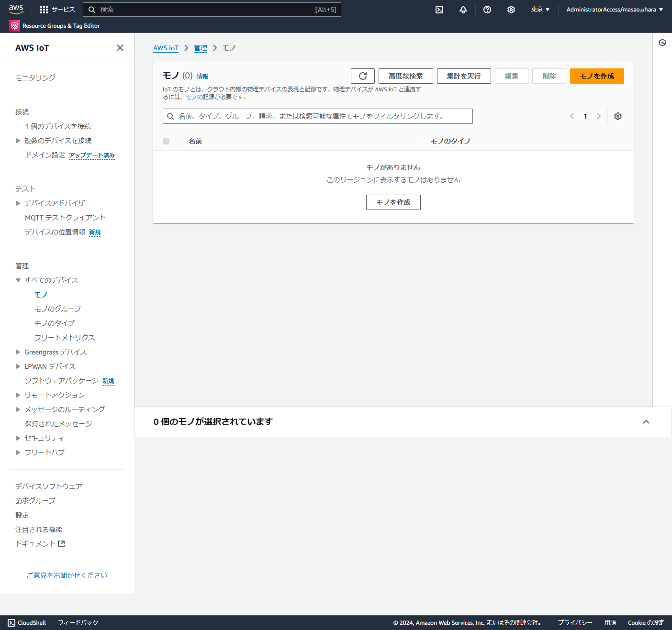Focus the モノ filter input field
This screenshot has width=672, height=630.
[x=318, y=116]
